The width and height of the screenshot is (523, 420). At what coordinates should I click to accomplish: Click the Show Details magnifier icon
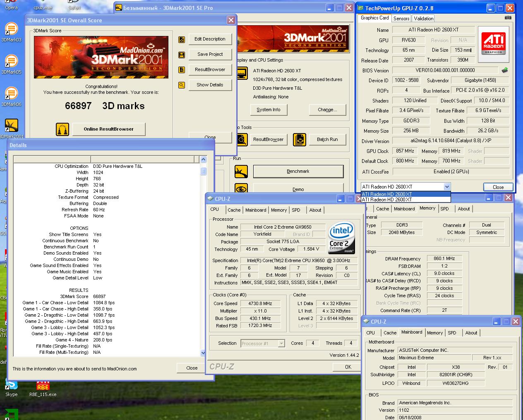tap(181, 85)
